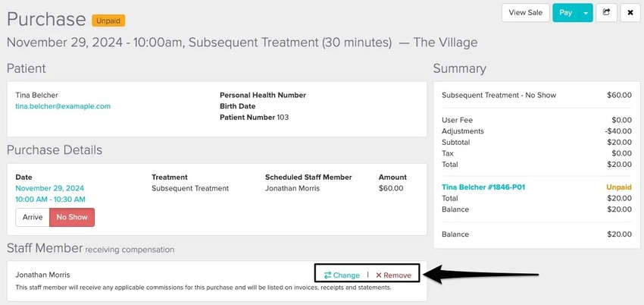Click the Summary section heading
644x305 pixels.
point(460,68)
